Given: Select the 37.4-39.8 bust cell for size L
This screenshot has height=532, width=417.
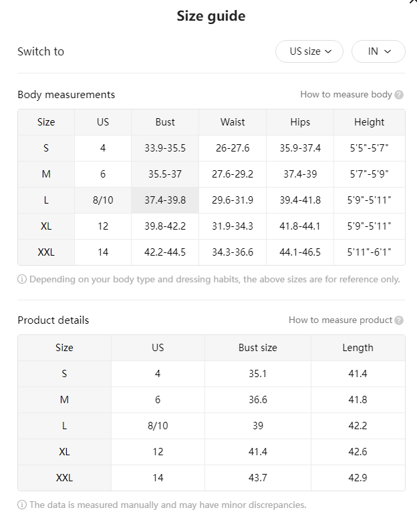Looking at the screenshot, I should [x=165, y=200].
